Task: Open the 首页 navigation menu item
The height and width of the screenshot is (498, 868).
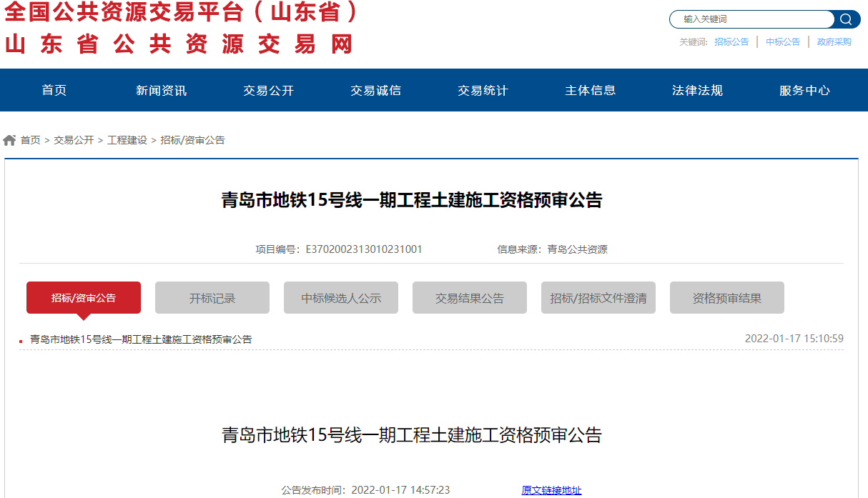Action: pyautogui.click(x=54, y=90)
